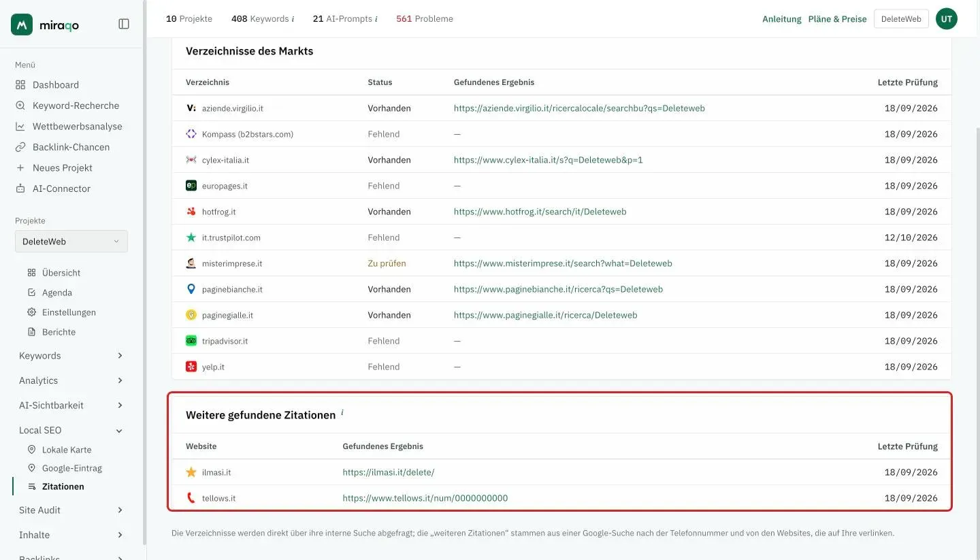Click the sidebar vertical scrollbar
Screen dimensions: 980x560
coord(144,272)
